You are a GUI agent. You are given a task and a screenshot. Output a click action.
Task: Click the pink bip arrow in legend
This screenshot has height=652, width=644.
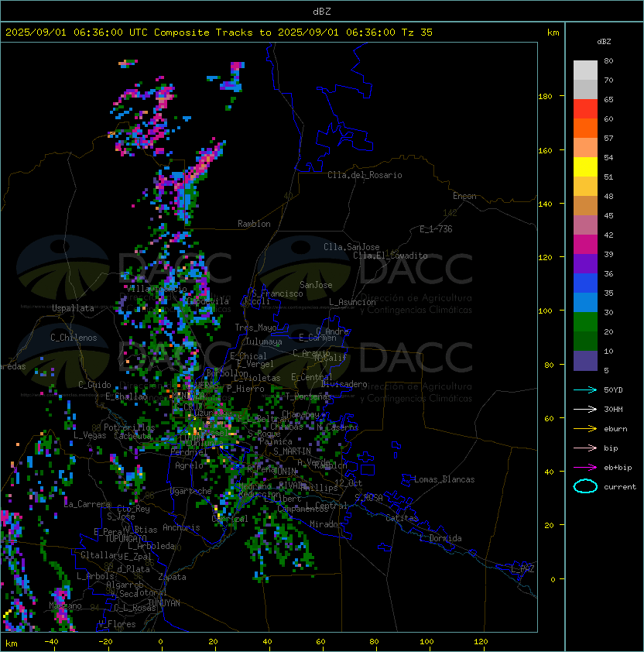tap(585, 448)
